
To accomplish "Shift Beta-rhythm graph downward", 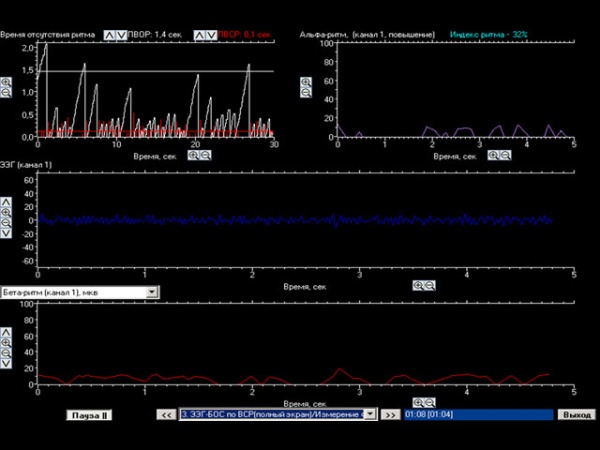I will (x=6, y=363).
